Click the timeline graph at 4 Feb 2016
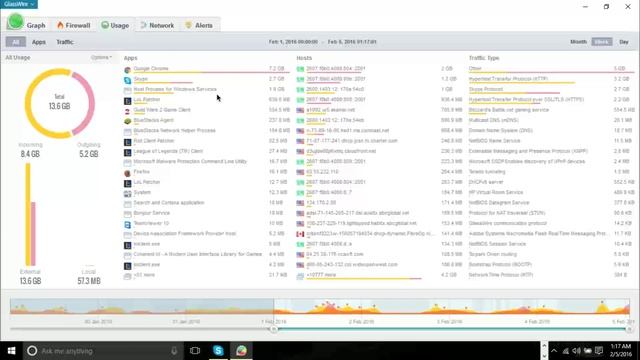 pyautogui.click(x=537, y=307)
